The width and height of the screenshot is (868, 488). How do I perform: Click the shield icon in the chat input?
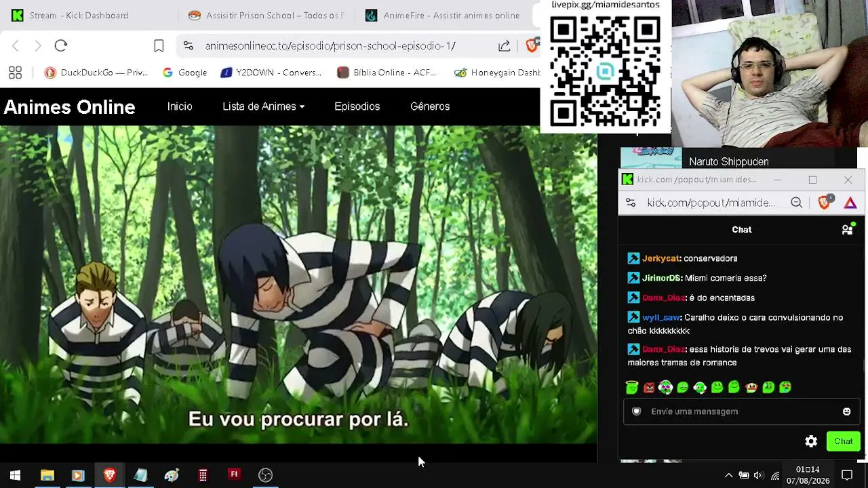pos(636,411)
